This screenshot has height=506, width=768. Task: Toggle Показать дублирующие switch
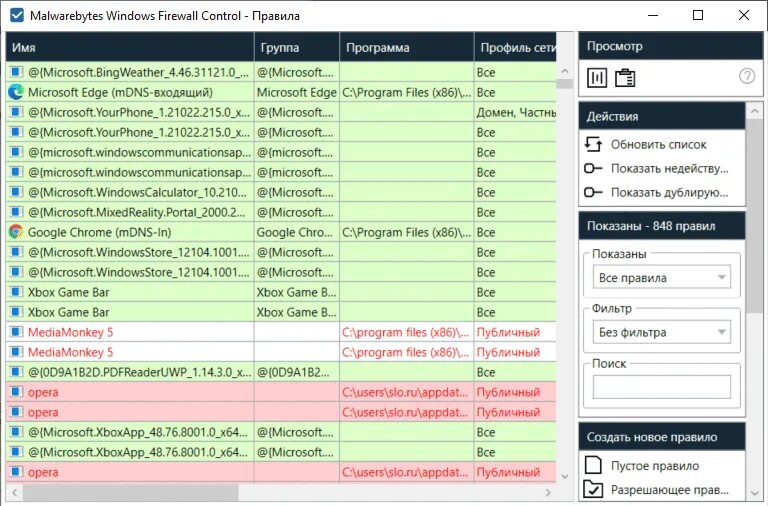click(593, 192)
